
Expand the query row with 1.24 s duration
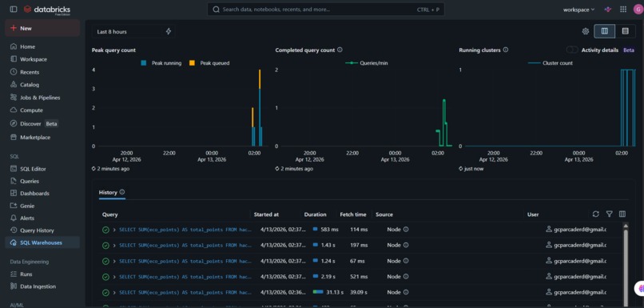click(x=114, y=261)
